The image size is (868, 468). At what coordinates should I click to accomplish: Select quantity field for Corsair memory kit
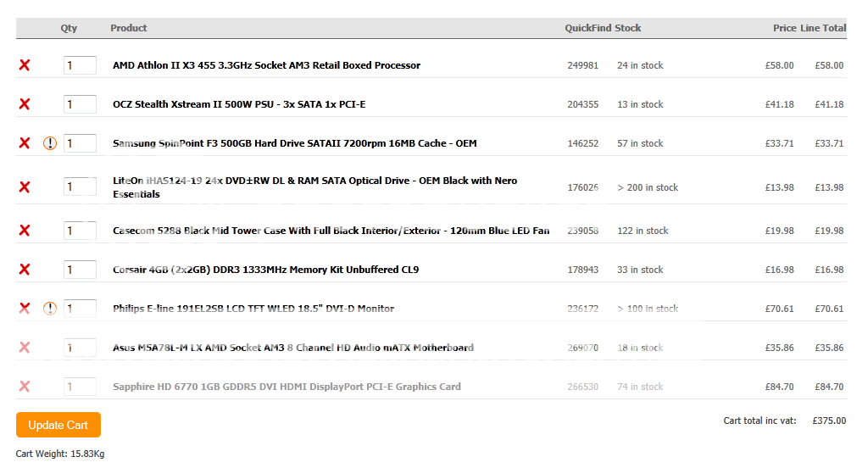point(80,270)
